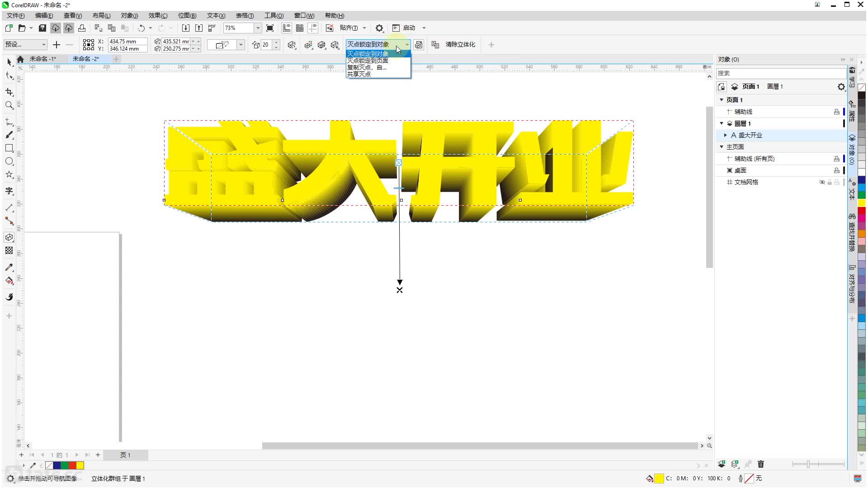Image resolution: width=868 pixels, height=488 pixels.
Task: Open the 预设 presets dropdown
Action: (25, 45)
